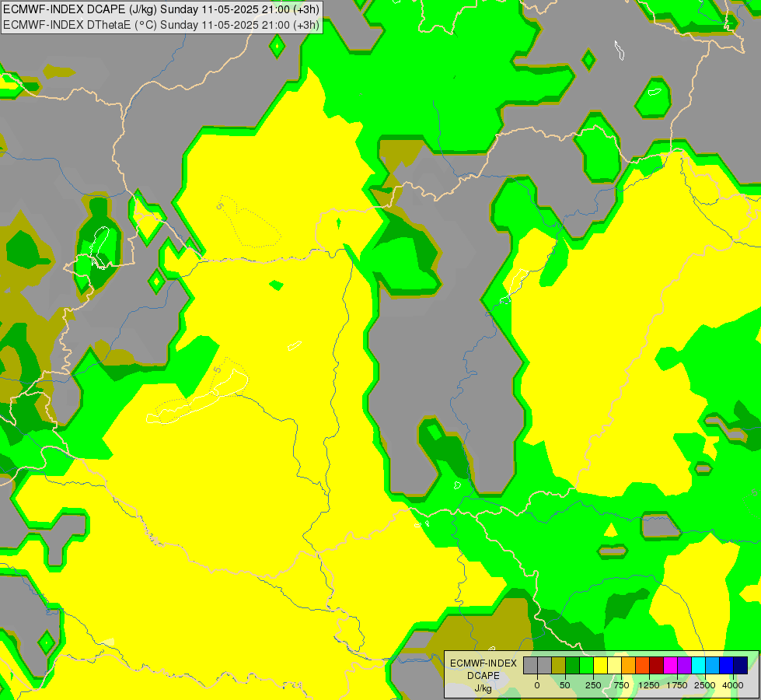Click the ECMWF-INDEX DThetaE (°C) title line

pyautogui.click(x=161, y=25)
